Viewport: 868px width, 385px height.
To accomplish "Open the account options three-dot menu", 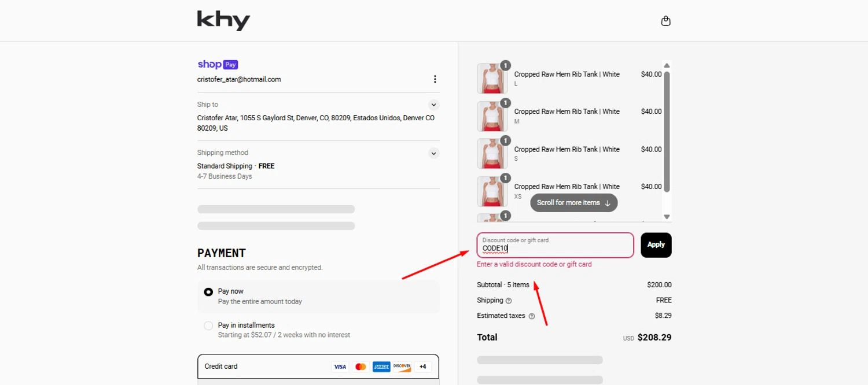I will pyautogui.click(x=435, y=79).
